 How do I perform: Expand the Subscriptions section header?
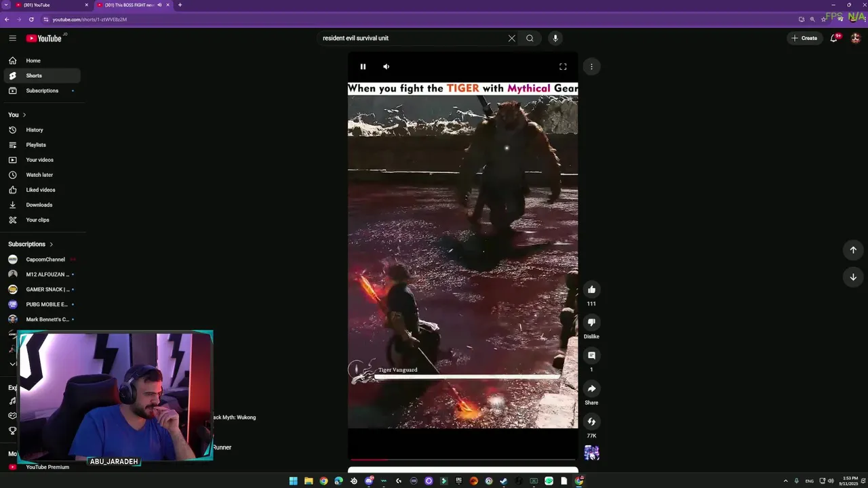[x=31, y=244]
